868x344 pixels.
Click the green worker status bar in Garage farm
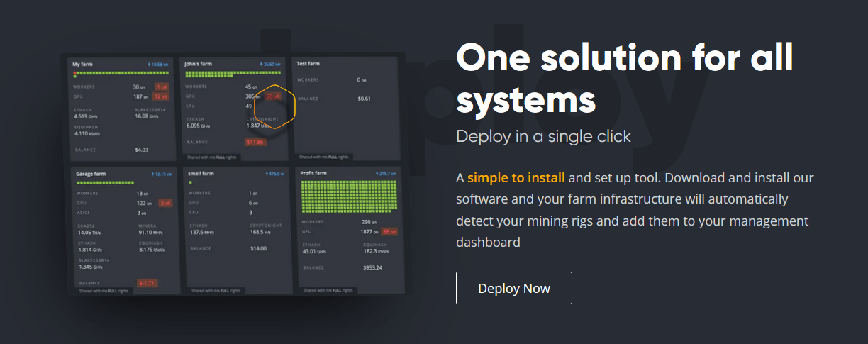[x=105, y=182]
